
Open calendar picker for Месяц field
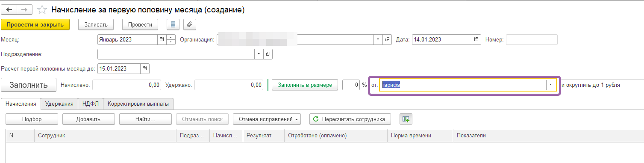pyautogui.click(x=162, y=39)
